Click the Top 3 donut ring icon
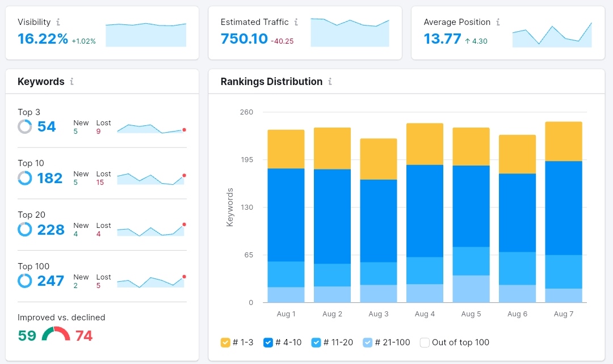The height and width of the screenshot is (364, 613). (x=24, y=126)
